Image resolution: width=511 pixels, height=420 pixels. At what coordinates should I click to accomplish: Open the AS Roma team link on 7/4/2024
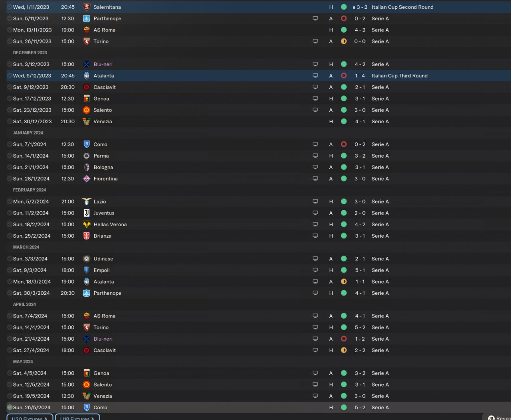(x=104, y=316)
